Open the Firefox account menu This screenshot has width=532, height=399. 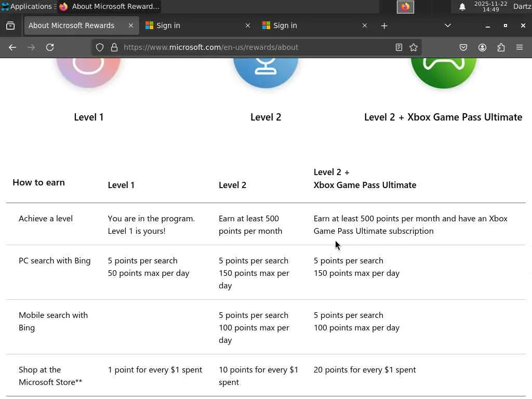482,47
